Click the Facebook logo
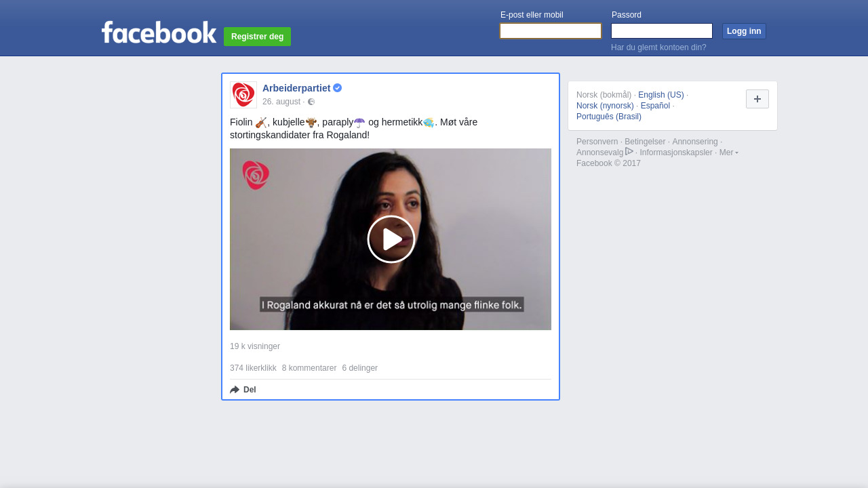Image resolution: width=868 pixels, height=488 pixels. (159, 33)
